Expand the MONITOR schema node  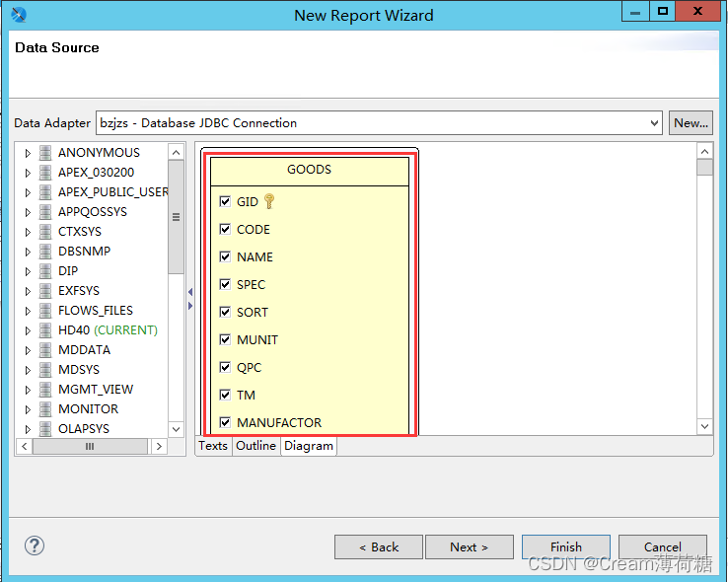28,409
